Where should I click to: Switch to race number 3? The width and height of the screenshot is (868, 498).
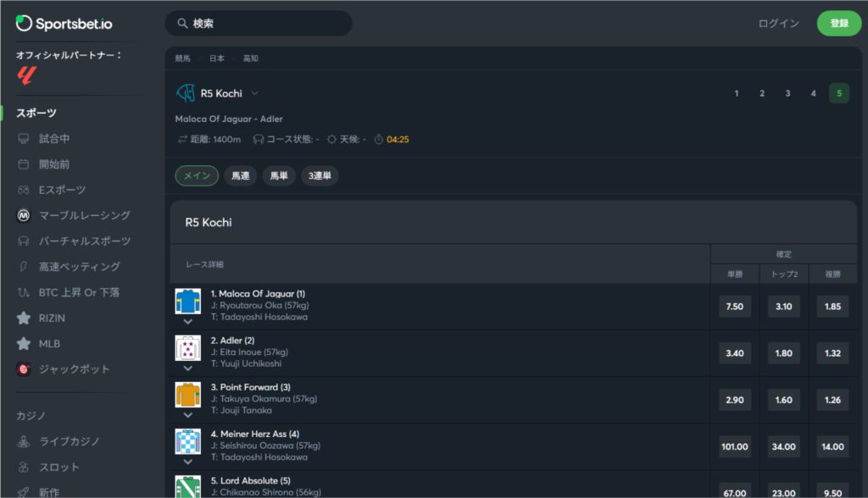click(787, 93)
